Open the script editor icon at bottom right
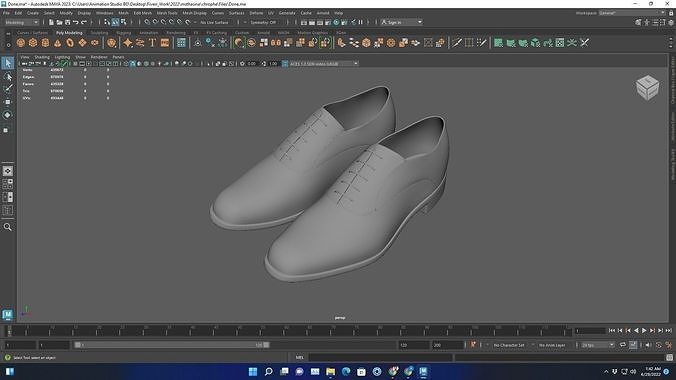The height and width of the screenshot is (380, 676). 669,358
